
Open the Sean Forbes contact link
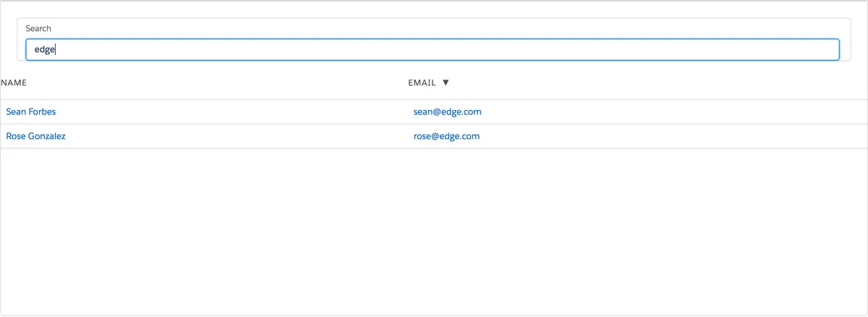(31, 111)
